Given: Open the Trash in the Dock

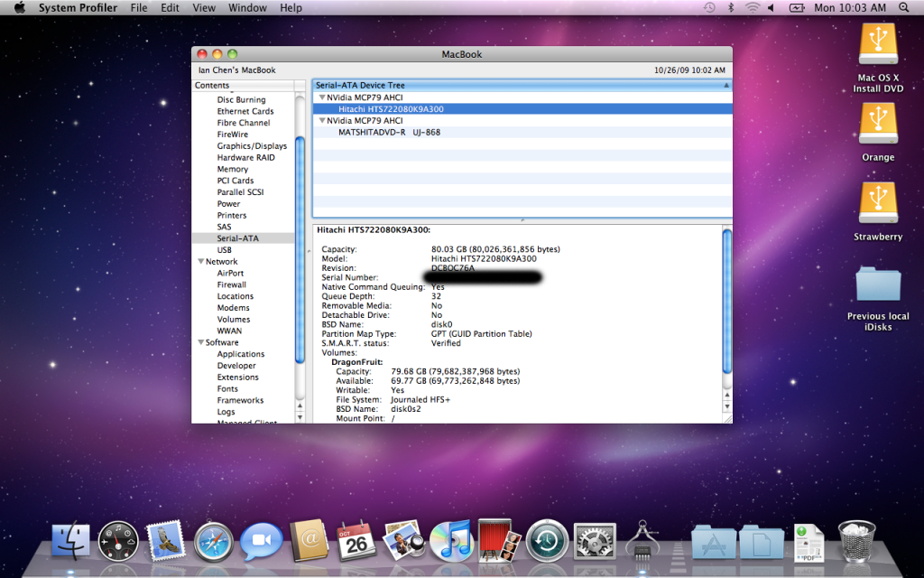Looking at the screenshot, I should point(857,541).
